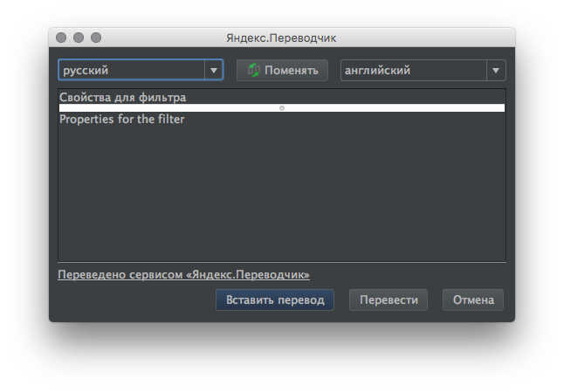
Task: Open the Переведено сервисом «Яндекс.Переводчик» link
Action: 183,275
